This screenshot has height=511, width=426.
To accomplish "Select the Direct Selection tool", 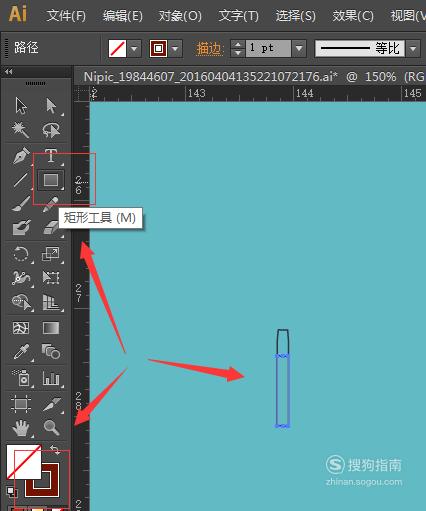I will 51,106.
